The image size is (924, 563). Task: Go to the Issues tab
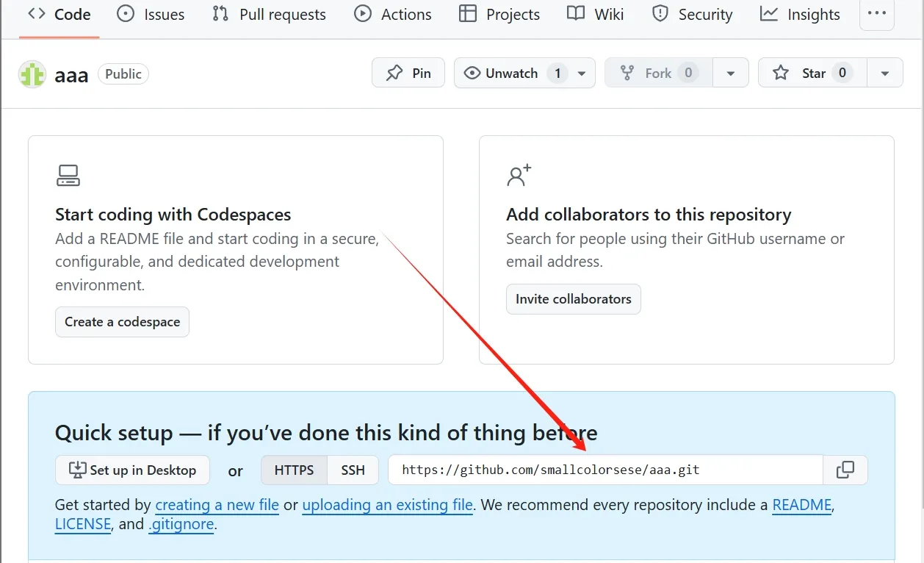[x=151, y=14]
